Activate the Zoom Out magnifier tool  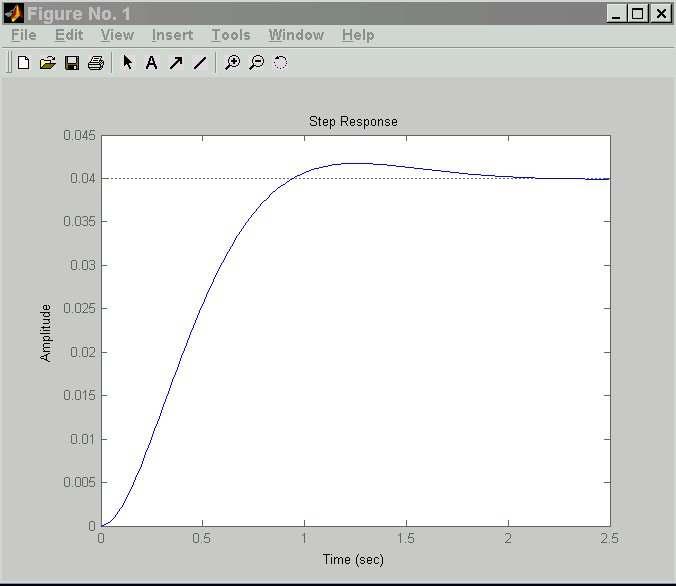pos(257,63)
